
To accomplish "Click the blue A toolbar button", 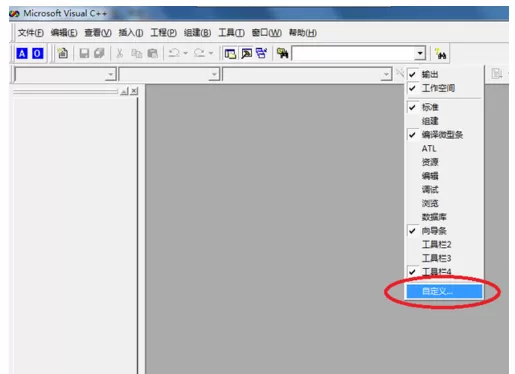I will pos(22,53).
